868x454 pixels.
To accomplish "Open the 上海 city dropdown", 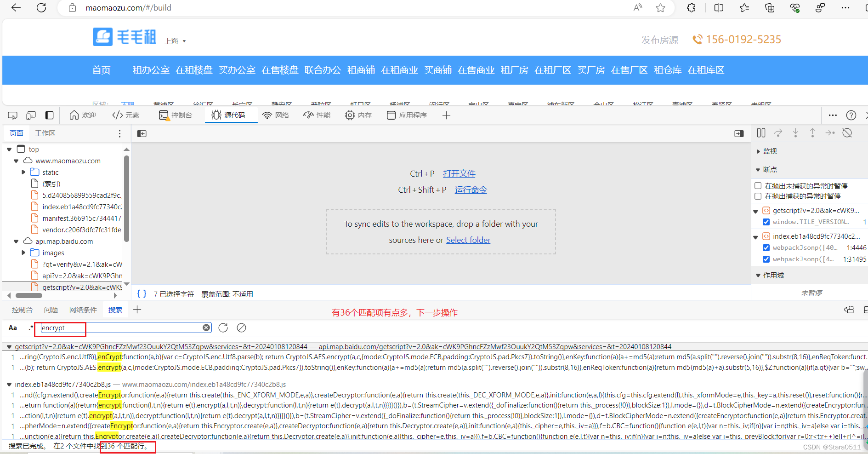I will tap(176, 41).
